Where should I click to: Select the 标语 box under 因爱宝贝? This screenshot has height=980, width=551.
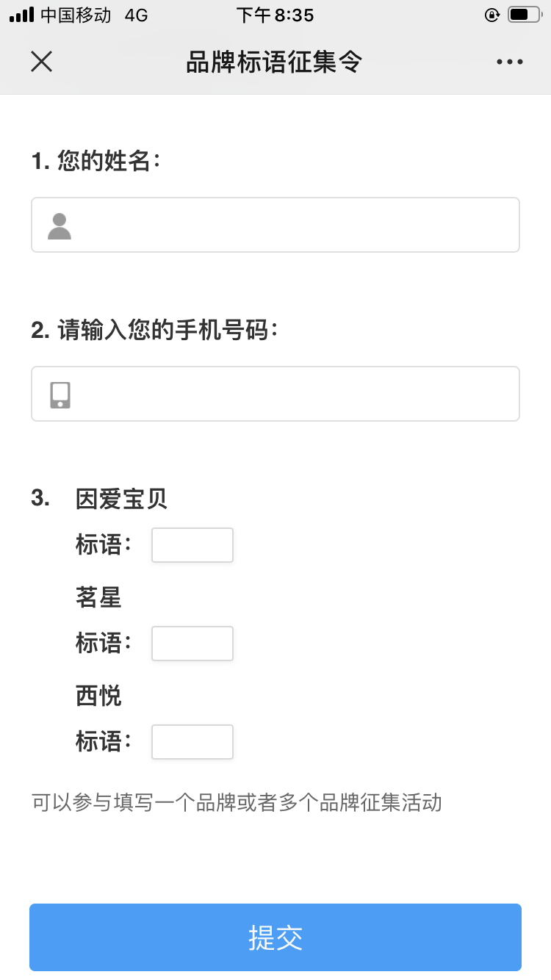[x=192, y=545]
